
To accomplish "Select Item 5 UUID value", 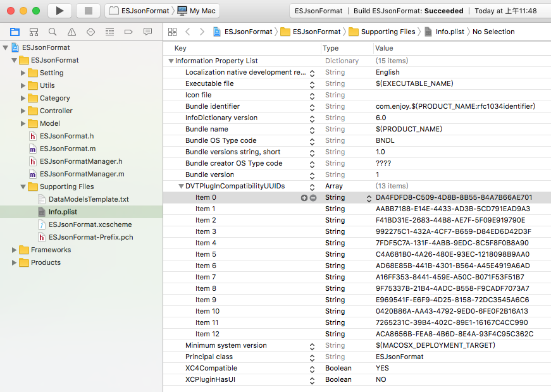I will 452,254.
